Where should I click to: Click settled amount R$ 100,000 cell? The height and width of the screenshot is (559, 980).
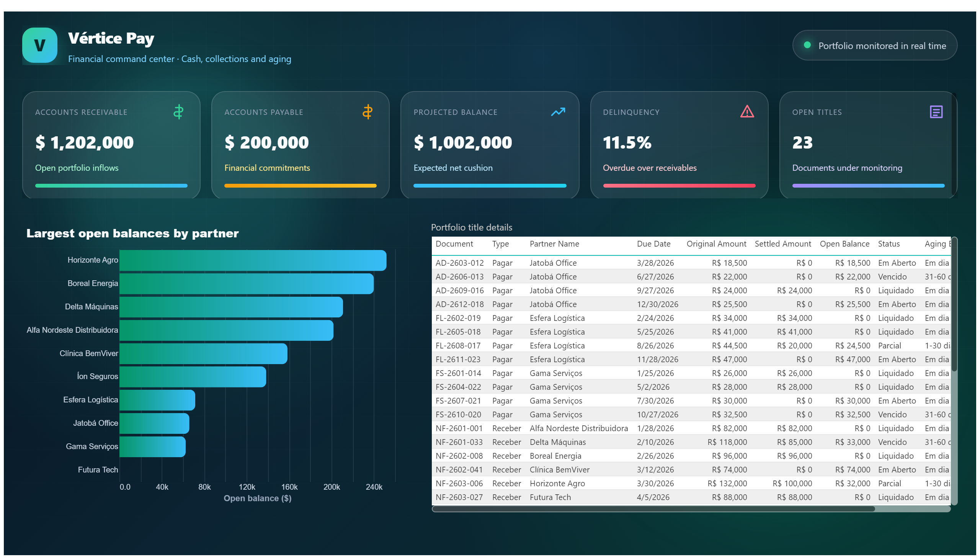[792, 484]
